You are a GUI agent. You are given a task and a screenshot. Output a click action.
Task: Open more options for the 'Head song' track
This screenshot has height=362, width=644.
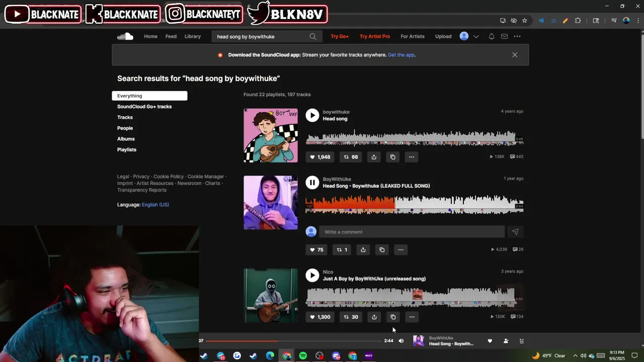412,157
